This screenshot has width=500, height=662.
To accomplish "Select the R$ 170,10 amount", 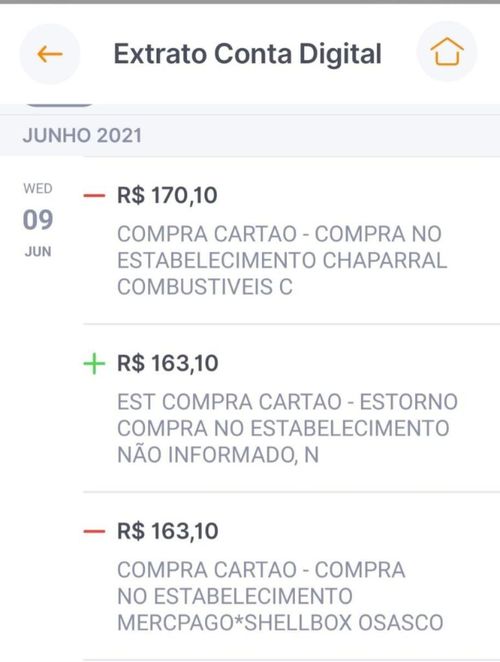I will click(167, 195).
